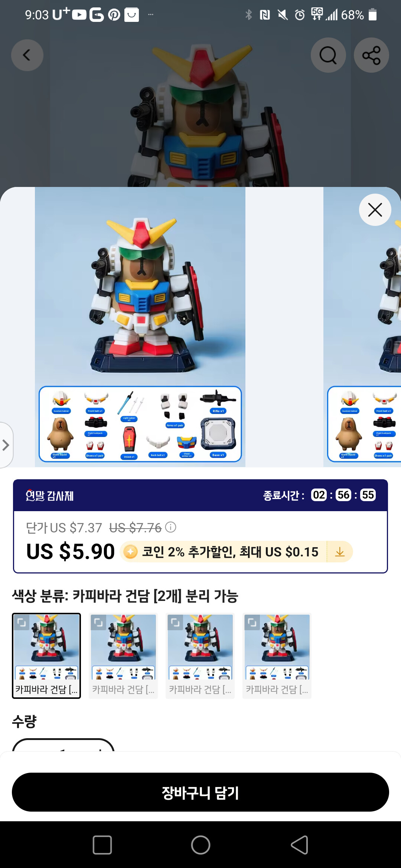Select the third 카피바라 건담 variant
The width and height of the screenshot is (401, 868).
coord(200,656)
